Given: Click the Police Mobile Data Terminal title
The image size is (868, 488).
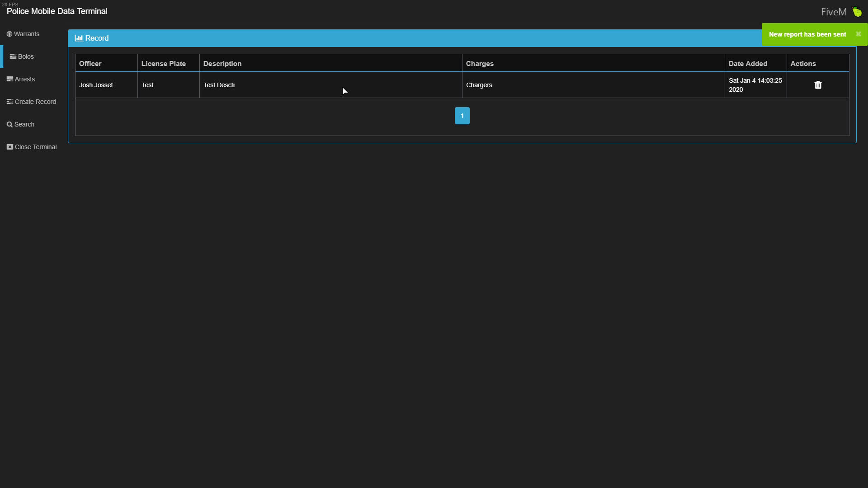Looking at the screenshot, I should coord(57,11).
